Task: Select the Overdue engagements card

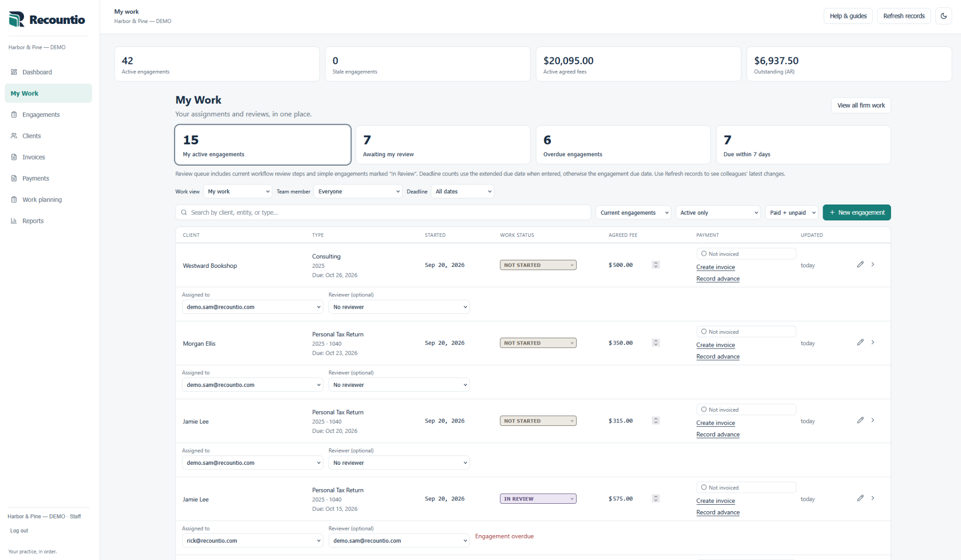Action: [623, 145]
